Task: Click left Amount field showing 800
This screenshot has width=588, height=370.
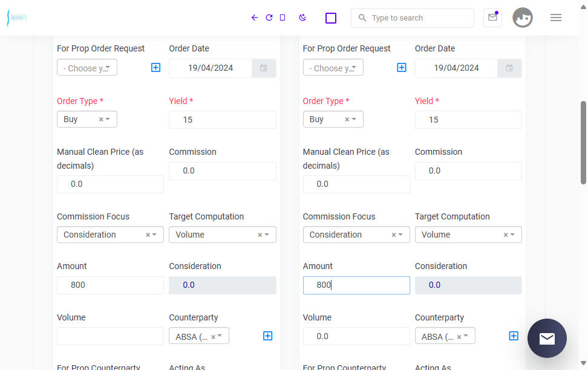Action: 110,285
